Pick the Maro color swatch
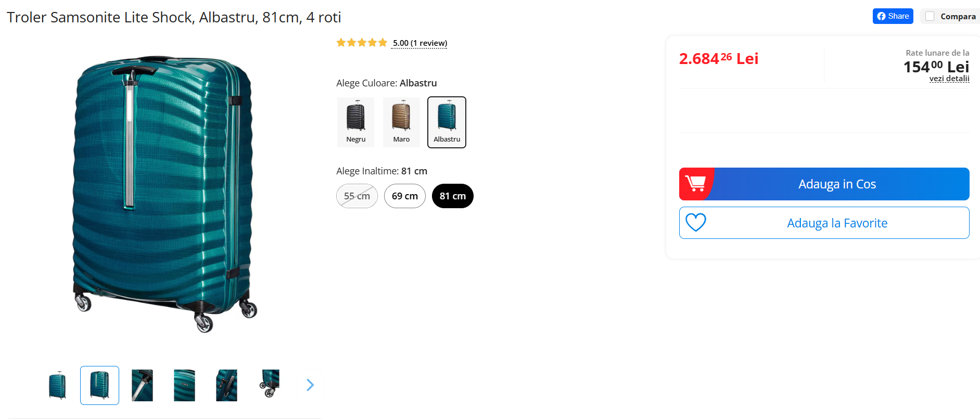980x419 pixels. click(x=401, y=122)
